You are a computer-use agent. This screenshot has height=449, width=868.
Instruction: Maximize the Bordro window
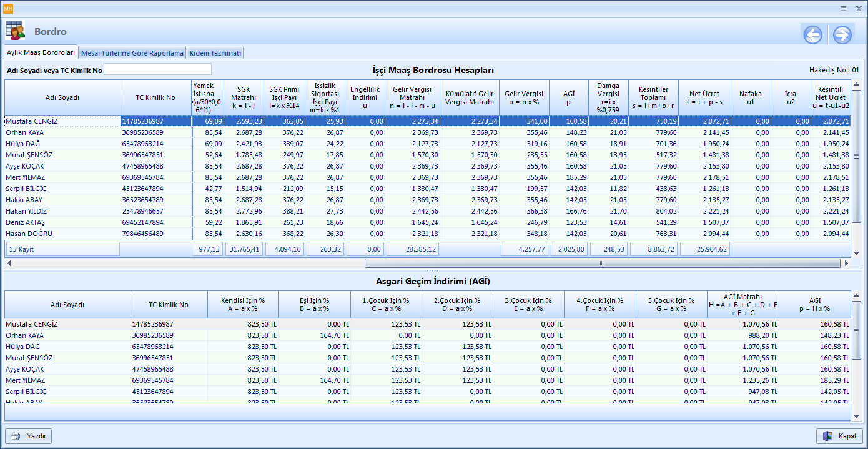(x=843, y=8)
